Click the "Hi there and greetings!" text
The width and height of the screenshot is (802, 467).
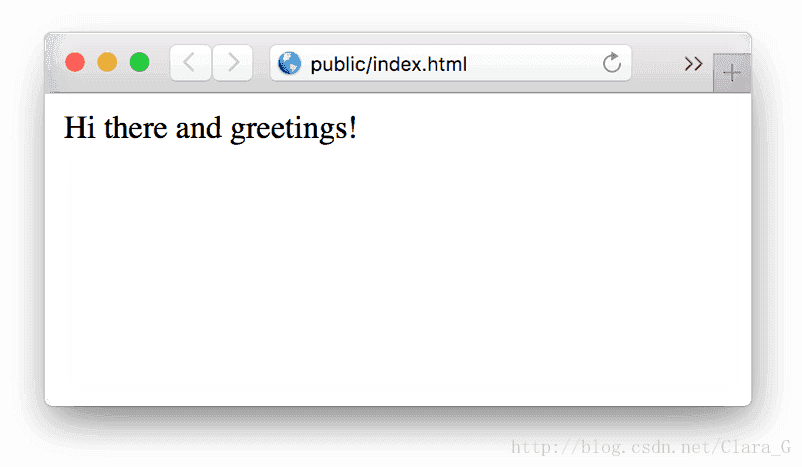tap(210, 128)
